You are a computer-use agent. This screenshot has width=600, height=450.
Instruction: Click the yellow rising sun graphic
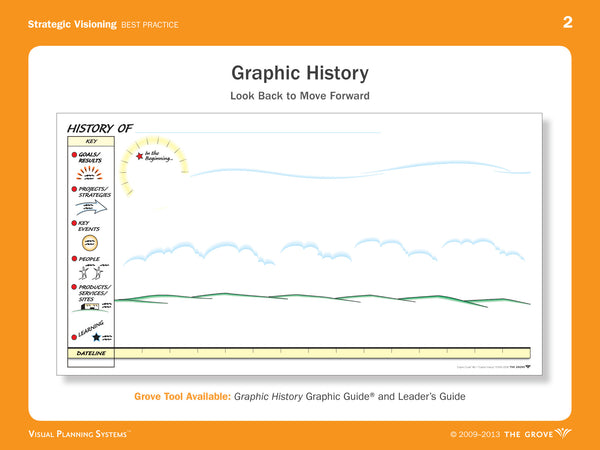coord(153,165)
